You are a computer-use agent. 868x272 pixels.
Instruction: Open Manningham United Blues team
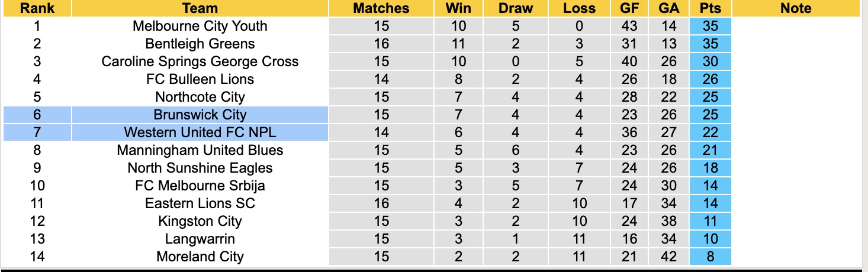[x=200, y=150]
